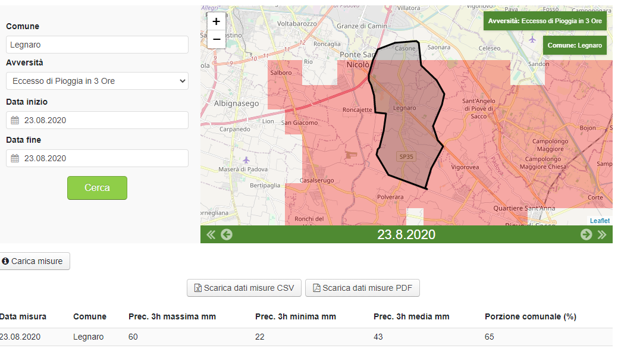Click the Sant'Angelo di Piove di Sacco label
The image size is (621, 364).
point(479,108)
